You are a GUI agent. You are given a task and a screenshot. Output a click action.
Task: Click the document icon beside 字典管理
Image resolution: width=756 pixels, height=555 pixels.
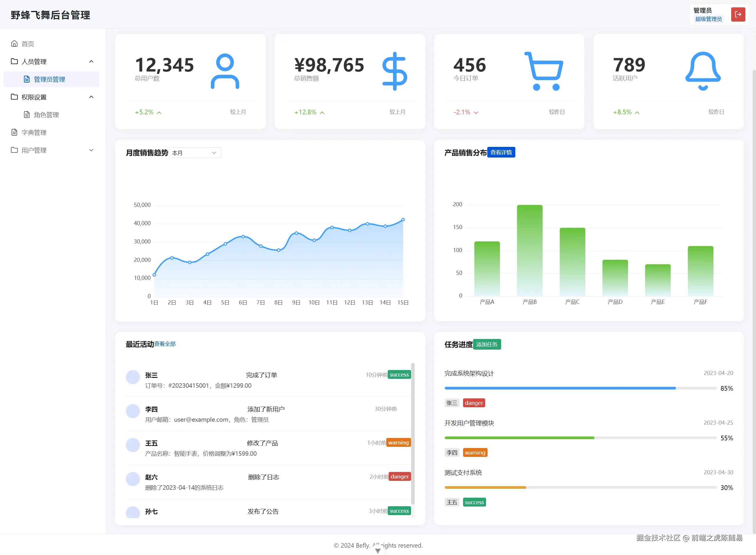click(14, 132)
